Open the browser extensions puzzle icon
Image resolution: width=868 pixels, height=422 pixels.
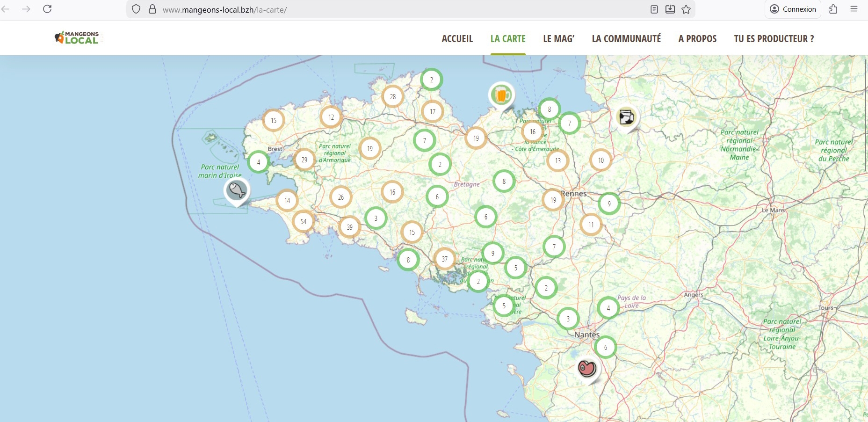(833, 9)
